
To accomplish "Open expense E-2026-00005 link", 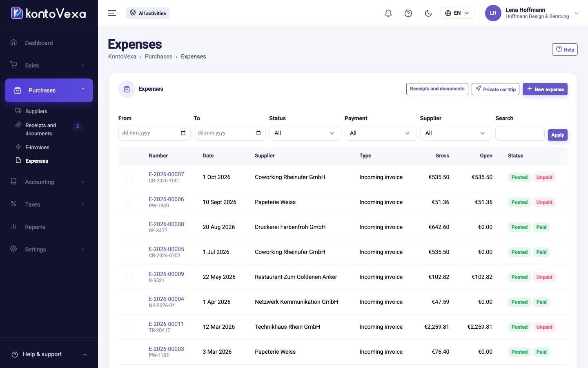I will click(166, 249).
